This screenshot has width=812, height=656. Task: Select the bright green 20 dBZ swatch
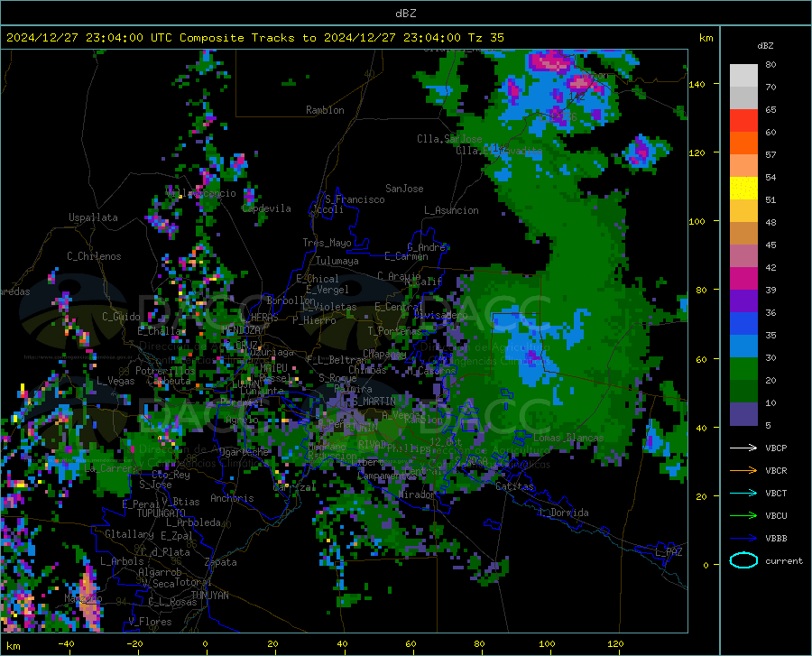point(743,369)
